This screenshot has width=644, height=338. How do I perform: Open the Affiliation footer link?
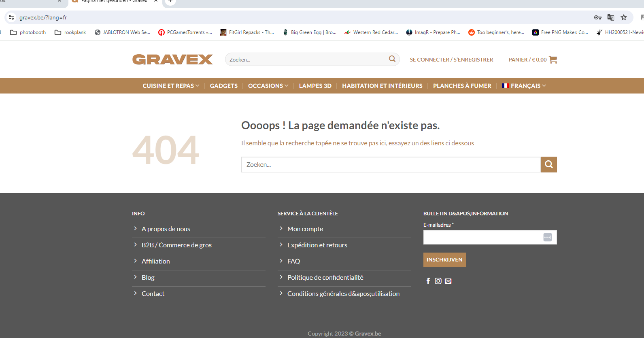(x=156, y=261)
